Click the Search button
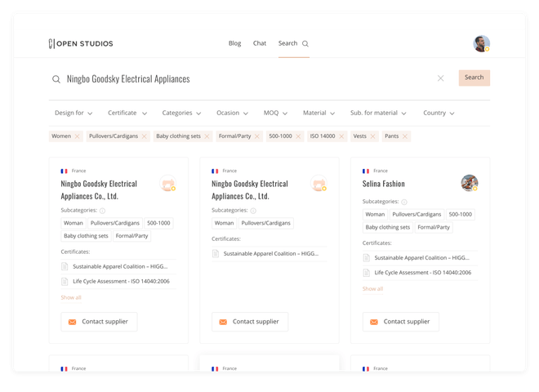 click(x=474, y=78)
